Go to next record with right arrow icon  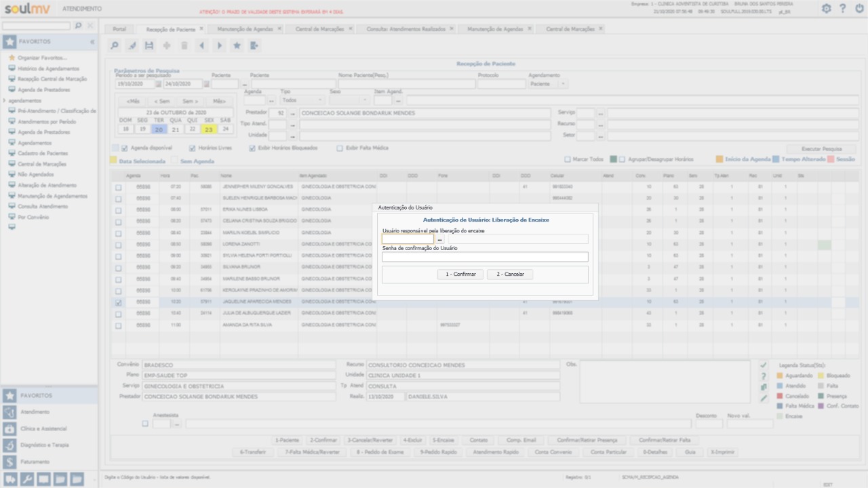(x=219, y=45)
